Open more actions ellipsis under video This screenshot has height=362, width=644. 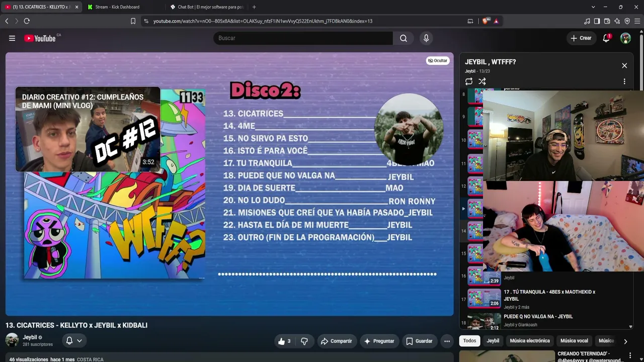(x=447, y=341)
